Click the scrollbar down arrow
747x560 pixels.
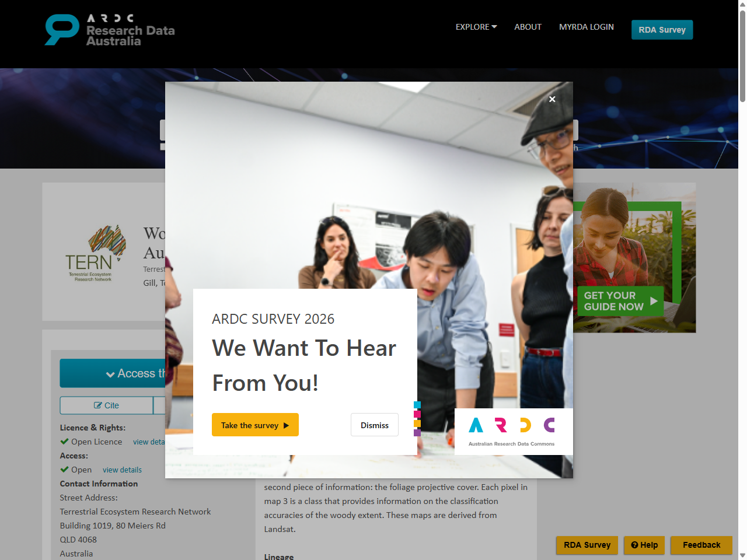point(742,555)
